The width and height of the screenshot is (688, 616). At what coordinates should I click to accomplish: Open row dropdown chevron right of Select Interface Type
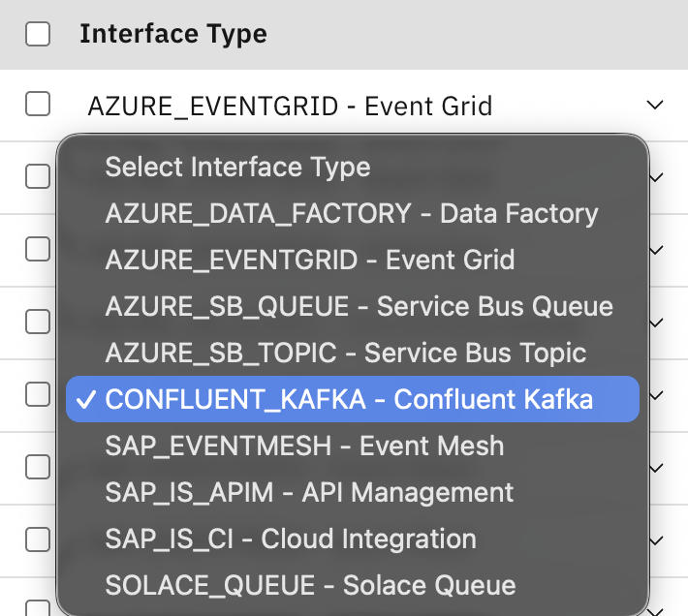(x=656, y=177)
